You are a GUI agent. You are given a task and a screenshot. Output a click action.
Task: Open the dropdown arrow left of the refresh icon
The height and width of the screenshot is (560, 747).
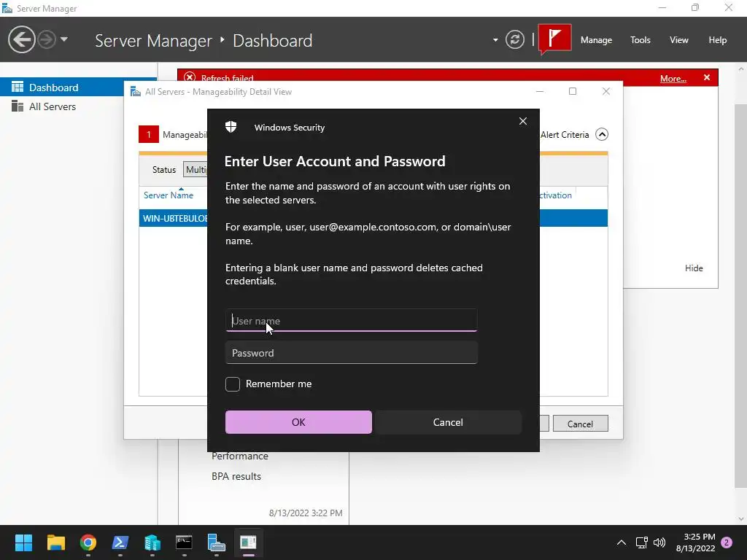point(495,40)
